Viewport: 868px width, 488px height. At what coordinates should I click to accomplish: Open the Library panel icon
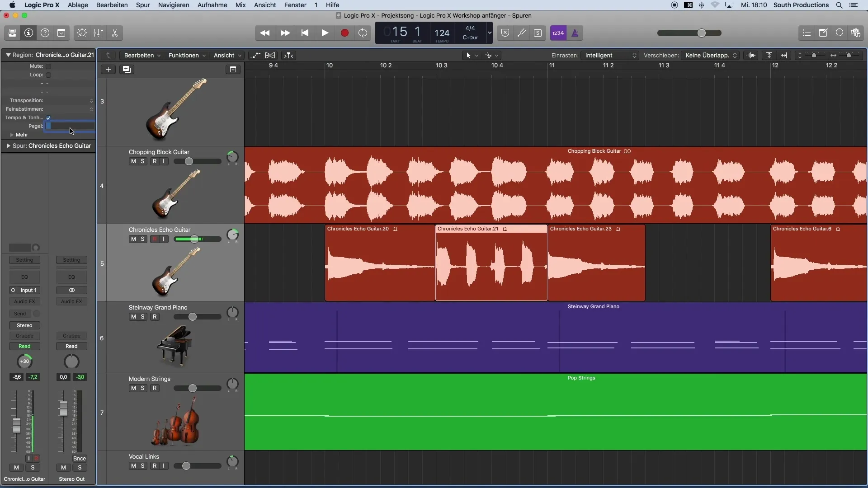click(12, 33)
